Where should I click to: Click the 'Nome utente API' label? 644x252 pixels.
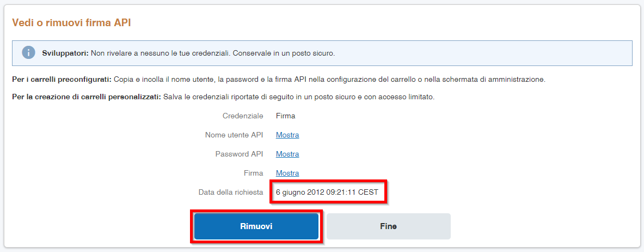tap(234, 135)
